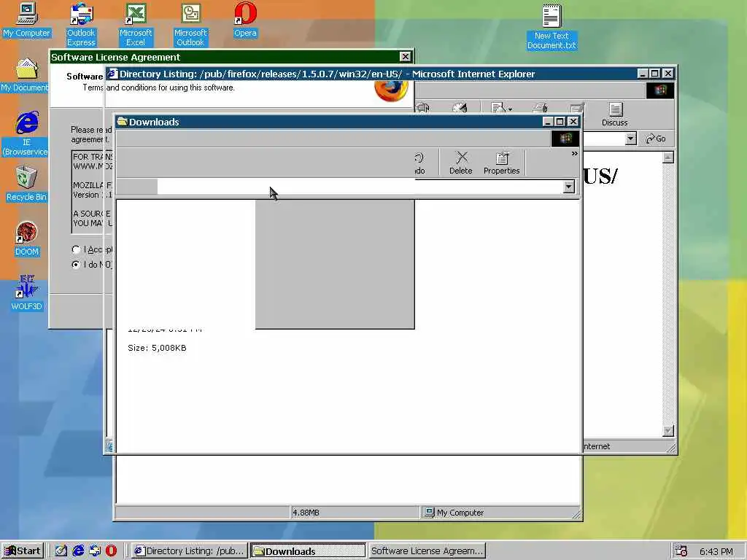Open the Internet Explorer address bar dropdown

630,139
